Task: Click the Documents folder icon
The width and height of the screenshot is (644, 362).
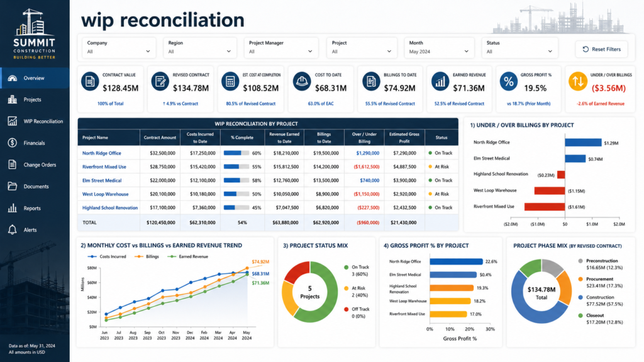Action: point(13,186)
